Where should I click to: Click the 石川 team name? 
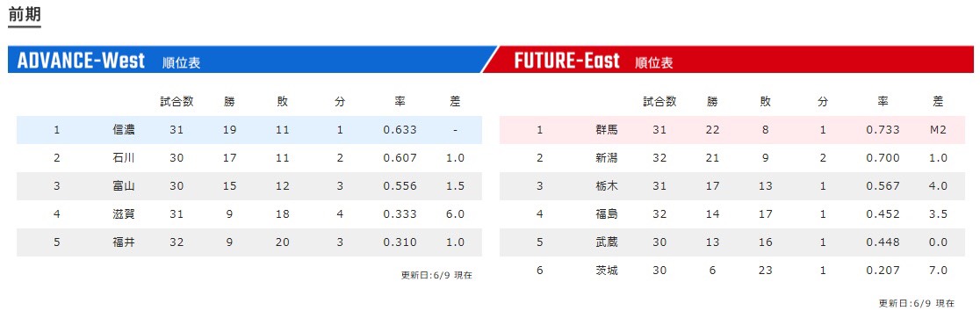[x=124, y=158]
